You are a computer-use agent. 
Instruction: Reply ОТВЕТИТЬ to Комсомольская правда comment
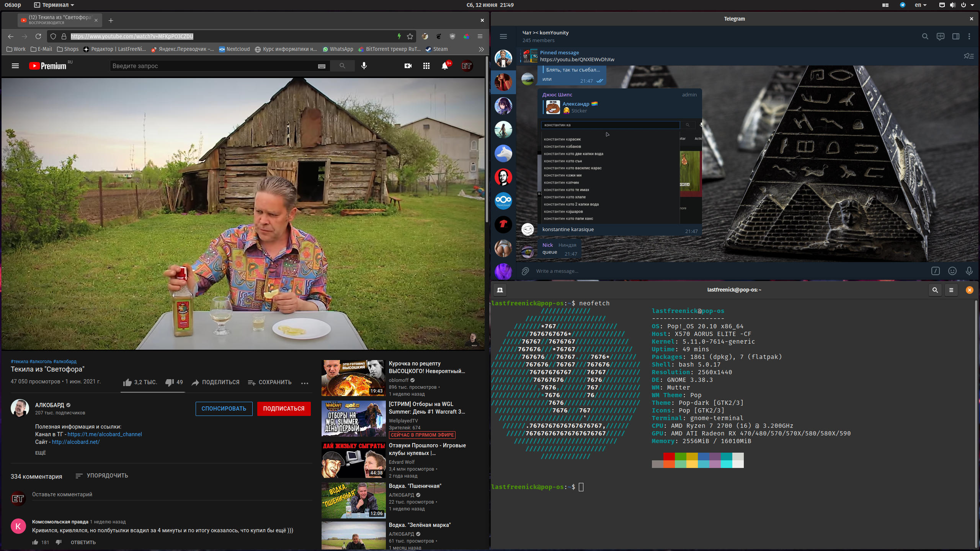[x=83, y=542]
